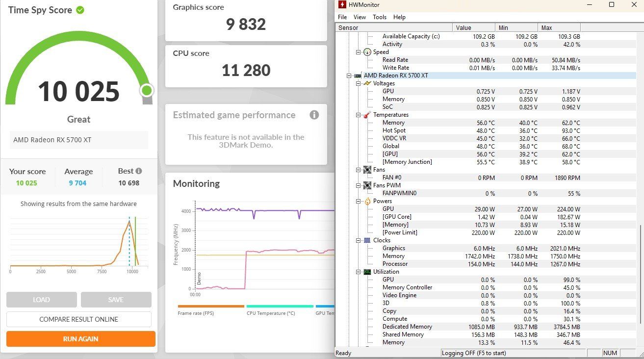This screenshot has width=644, height=359.
Task: Click the waveform icon next to Clocks
Action: point(367,240)
